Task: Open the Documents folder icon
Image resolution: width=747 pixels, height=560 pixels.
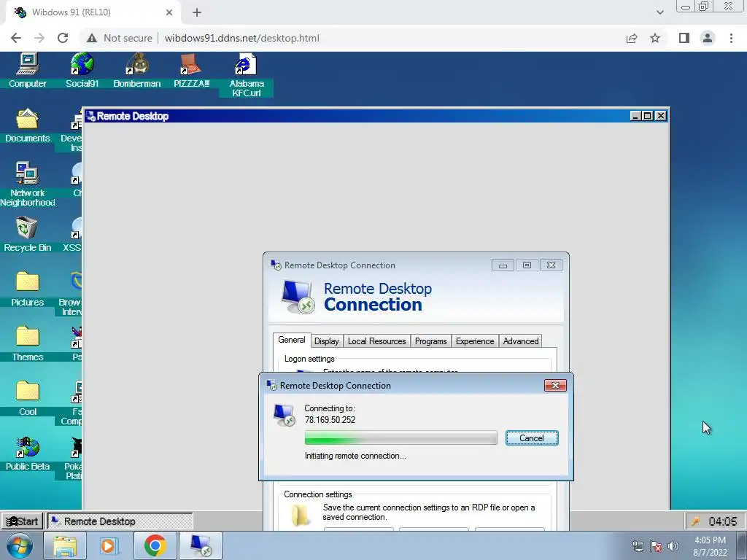Action: (27, 125)
